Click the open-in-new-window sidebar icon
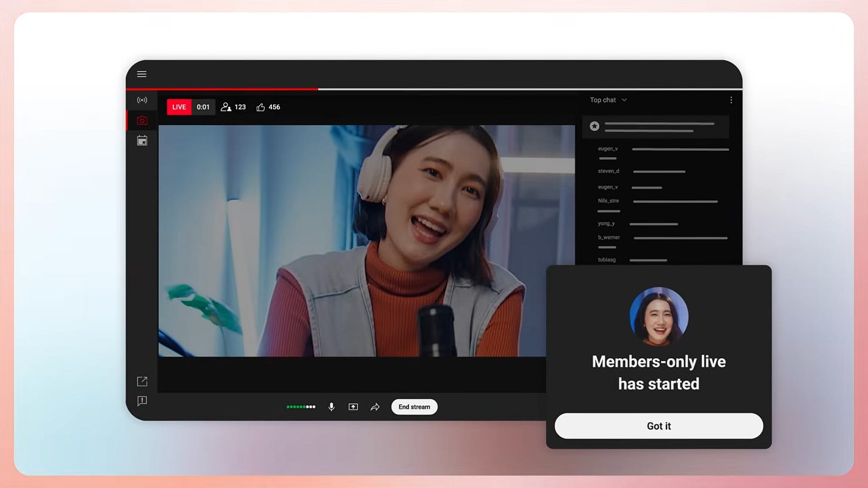 [x=142, y=381]
